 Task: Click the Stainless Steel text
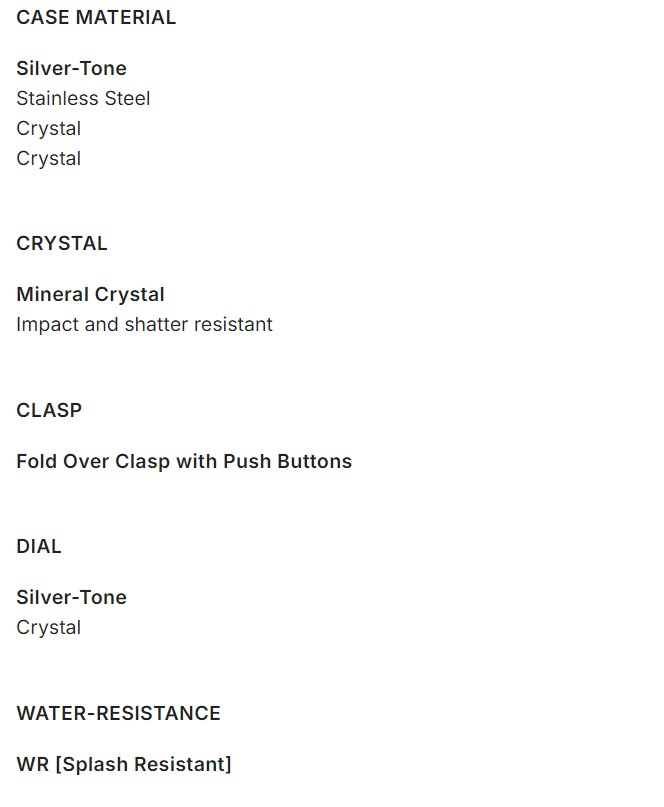pos(83,98)
